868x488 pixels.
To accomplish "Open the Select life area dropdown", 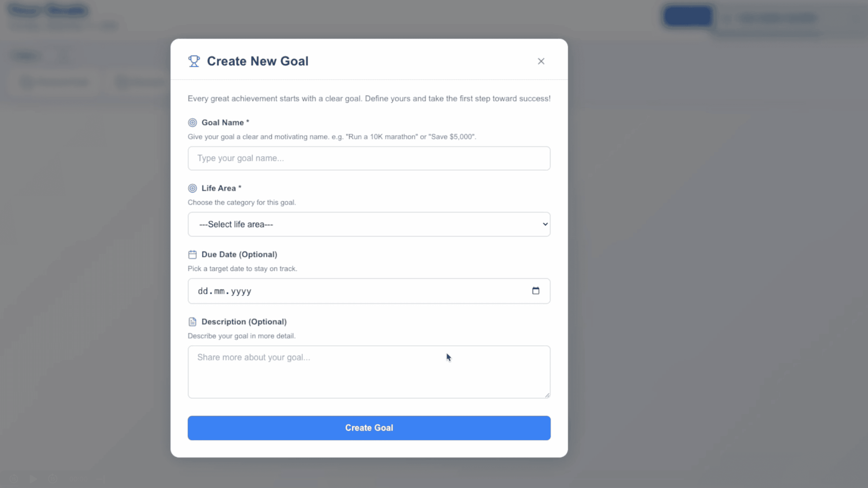I will click(369, 225).
